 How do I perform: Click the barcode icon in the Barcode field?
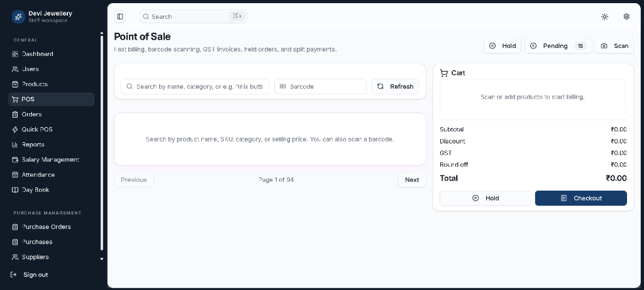point(282,86)
